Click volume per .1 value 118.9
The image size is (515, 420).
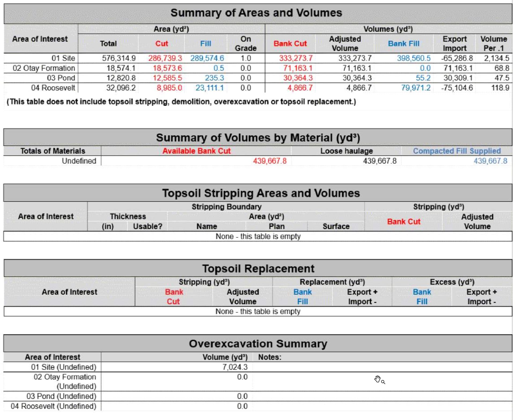coord(500,88)
